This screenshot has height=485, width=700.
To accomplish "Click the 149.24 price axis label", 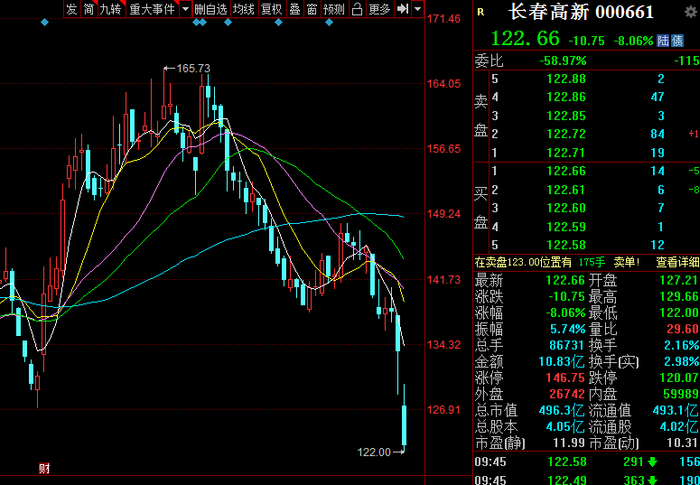I will (444, 214).
